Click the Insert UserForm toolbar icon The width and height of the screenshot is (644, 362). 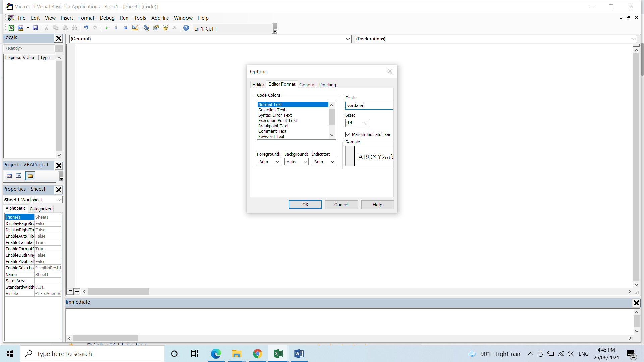[21, 28]
